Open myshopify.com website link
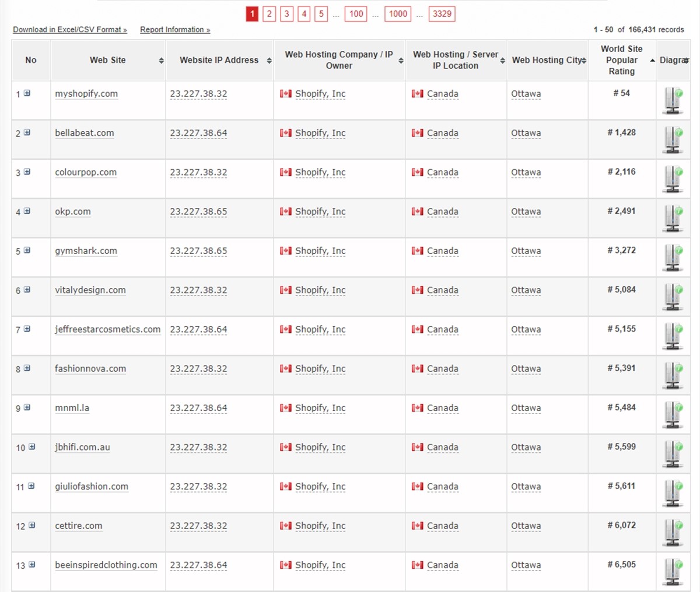Image resolution: width=700 pixels, height=592 pixels. point(86,93)
